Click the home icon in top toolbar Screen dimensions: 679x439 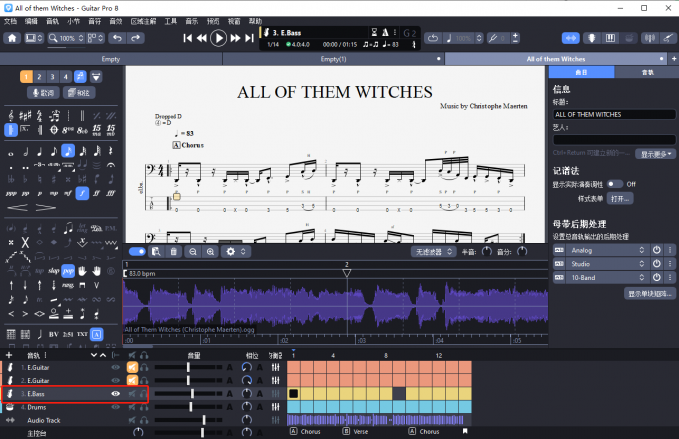(12, 38)
